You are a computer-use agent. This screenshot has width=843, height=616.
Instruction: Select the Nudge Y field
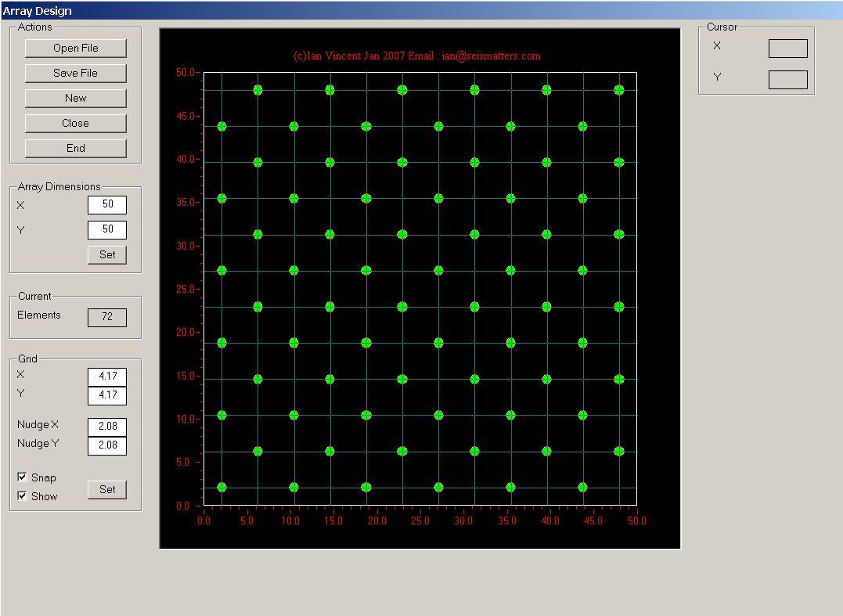107,445
